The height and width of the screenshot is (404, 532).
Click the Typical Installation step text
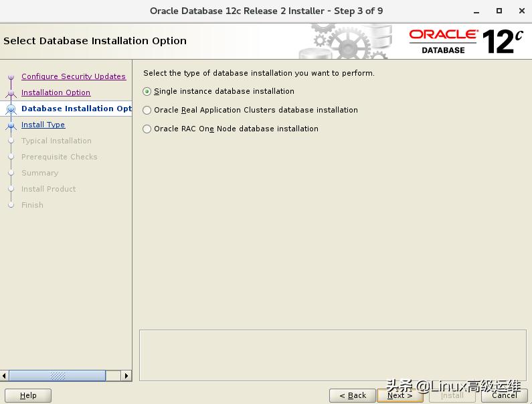click(56, 141)
